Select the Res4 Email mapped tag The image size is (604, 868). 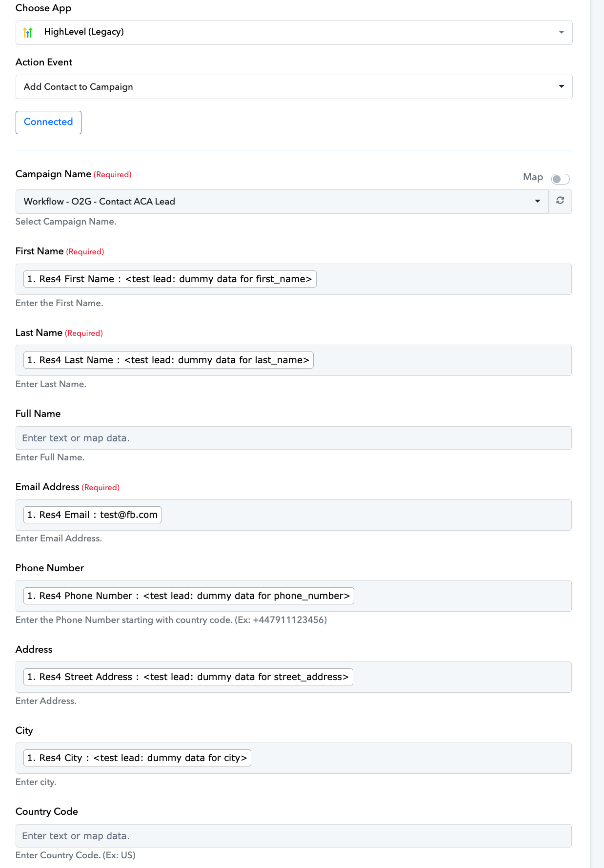click(92, 515)
